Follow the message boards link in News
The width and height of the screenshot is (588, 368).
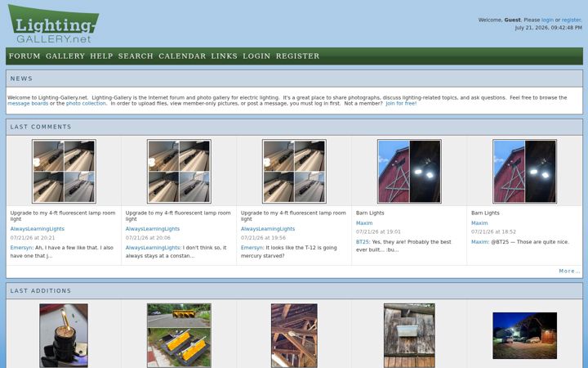click(x=28, y=103)
